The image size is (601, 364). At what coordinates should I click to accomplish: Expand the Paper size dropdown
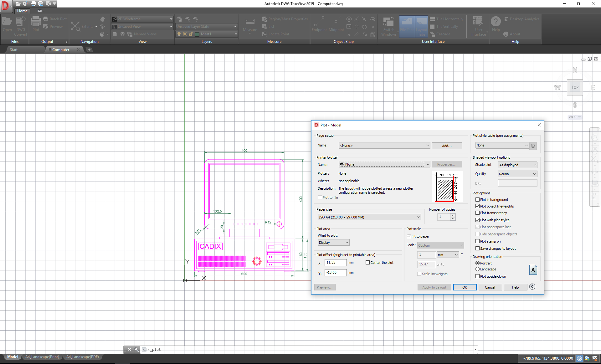coord(369,217)
